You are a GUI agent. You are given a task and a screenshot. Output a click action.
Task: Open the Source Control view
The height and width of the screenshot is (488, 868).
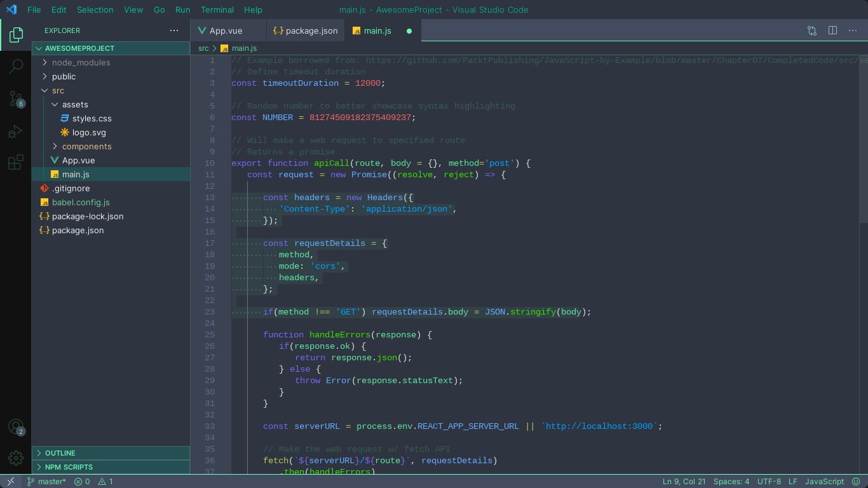[x=15, y=98]
